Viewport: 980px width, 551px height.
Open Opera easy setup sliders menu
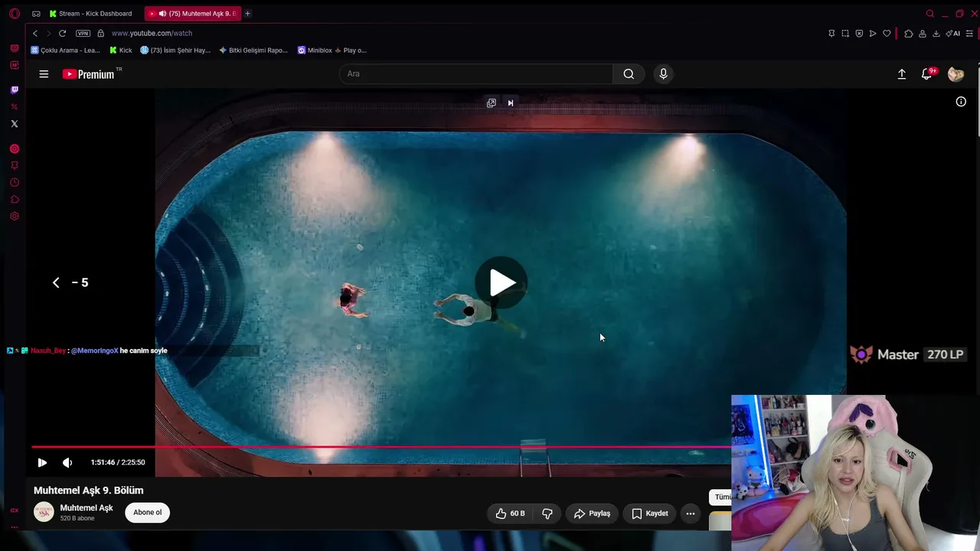click(970, 34)
